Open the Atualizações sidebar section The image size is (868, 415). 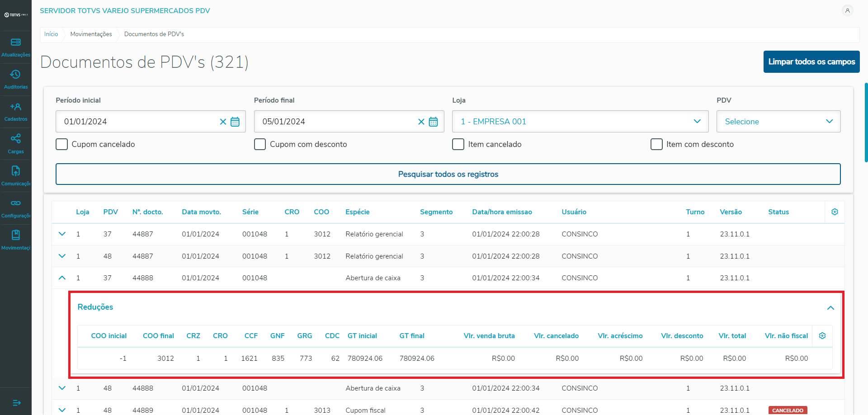(x=16, y=47)
